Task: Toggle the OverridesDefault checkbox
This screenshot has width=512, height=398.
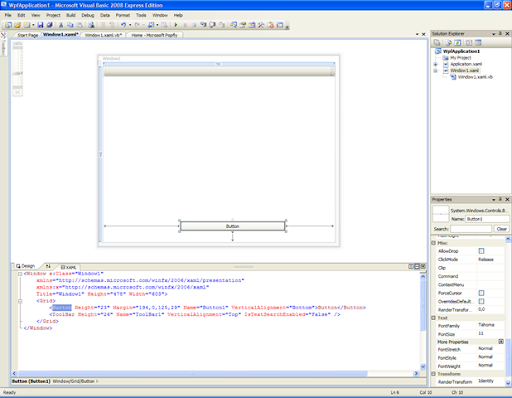Action: pyautogui.click(x=481, y=301)
